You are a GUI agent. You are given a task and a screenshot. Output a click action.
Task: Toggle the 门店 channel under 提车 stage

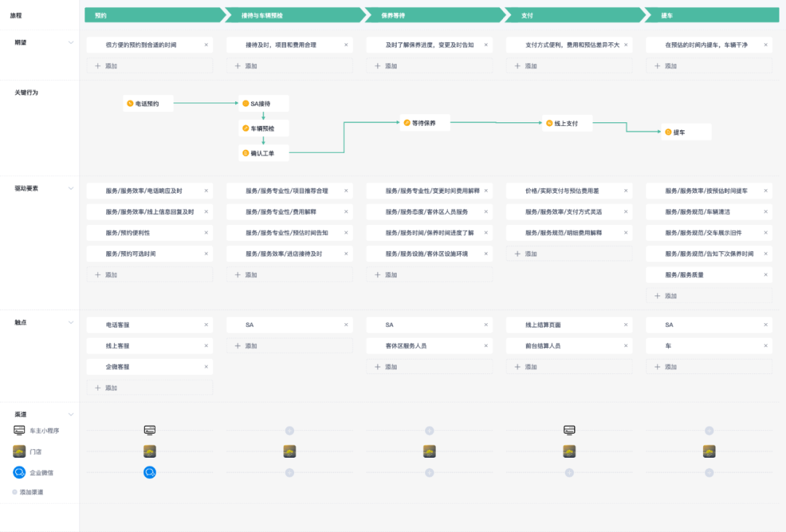coord(709,451)
